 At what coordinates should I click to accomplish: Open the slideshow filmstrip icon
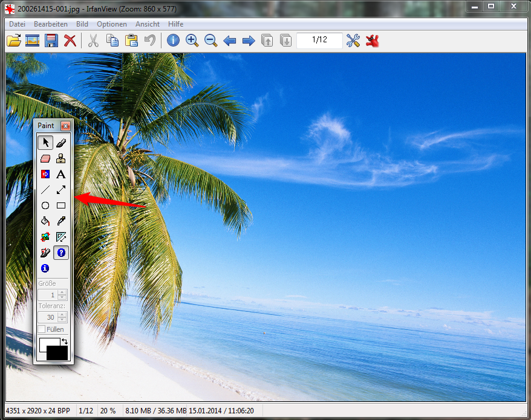(32, 40)
